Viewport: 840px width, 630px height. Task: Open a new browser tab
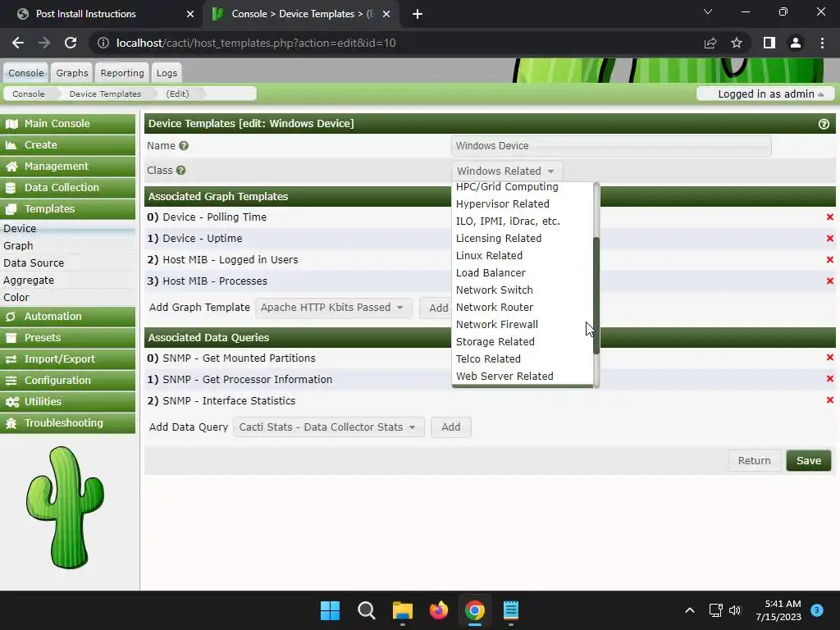click(418, 14)
